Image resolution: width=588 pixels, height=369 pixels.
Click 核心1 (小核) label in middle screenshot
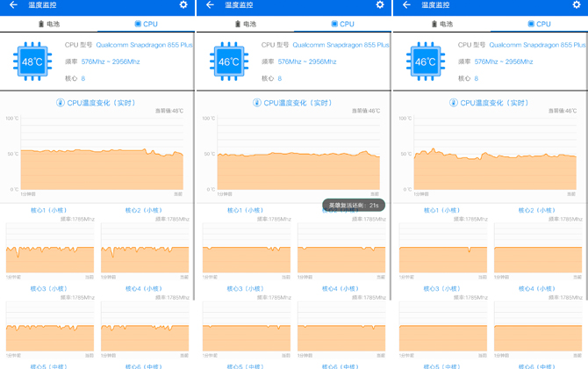(245, 210)
